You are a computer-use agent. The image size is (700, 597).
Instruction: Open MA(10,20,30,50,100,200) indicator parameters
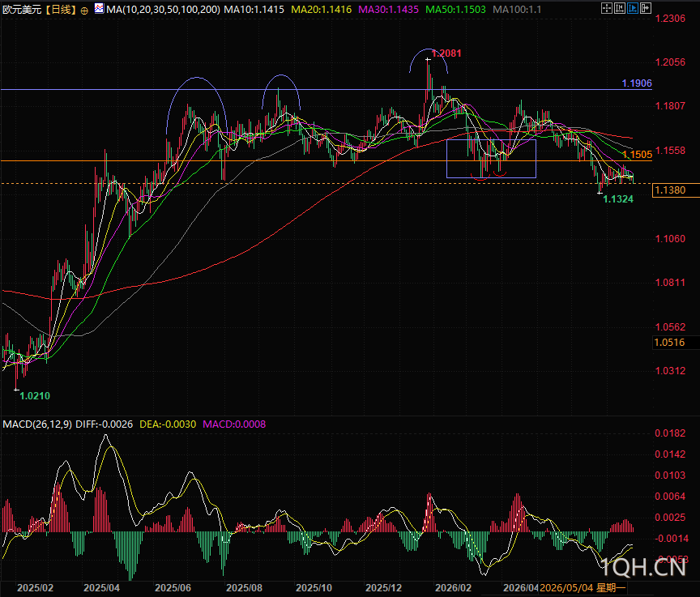pyautogui.click(x=163, y=10)
